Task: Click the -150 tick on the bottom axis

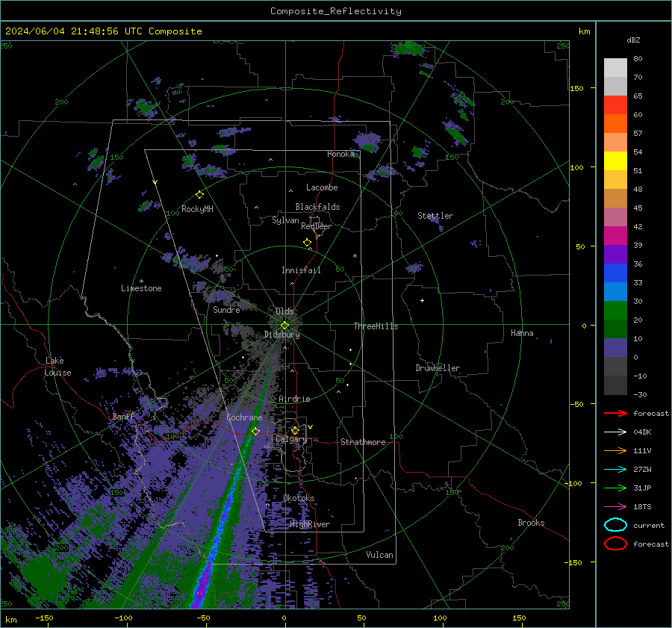Action: [44, 618]
